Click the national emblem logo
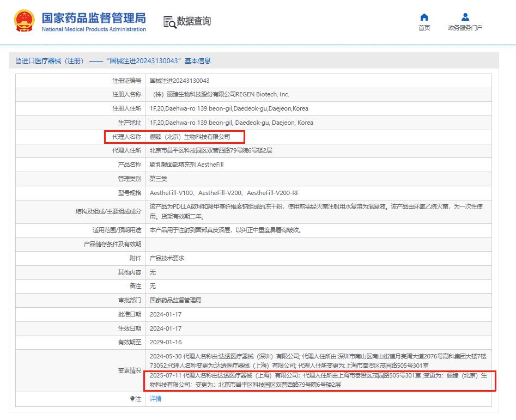This screenshot has width=516, height=420. tap(24, 21)
